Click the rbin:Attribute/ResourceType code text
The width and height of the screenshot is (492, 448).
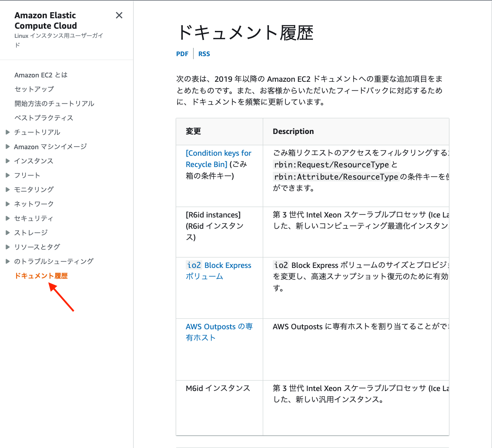coord(336,177)
